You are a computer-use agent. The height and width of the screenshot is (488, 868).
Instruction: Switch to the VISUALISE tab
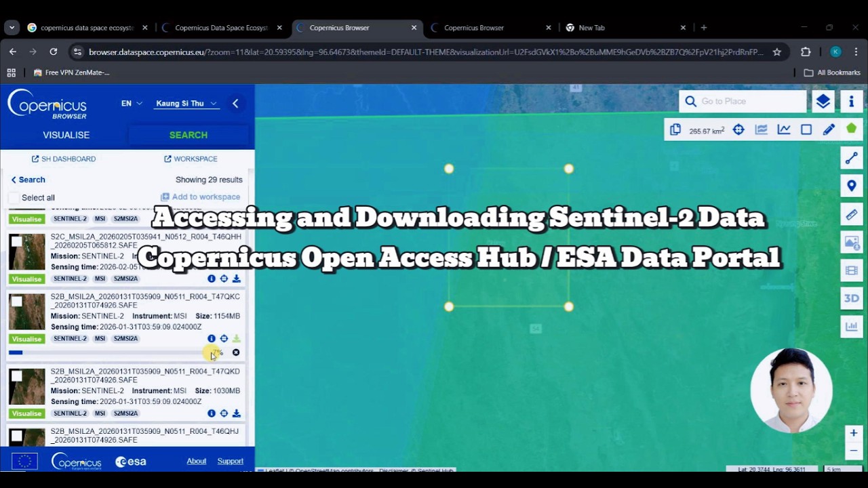click(66, 135)
